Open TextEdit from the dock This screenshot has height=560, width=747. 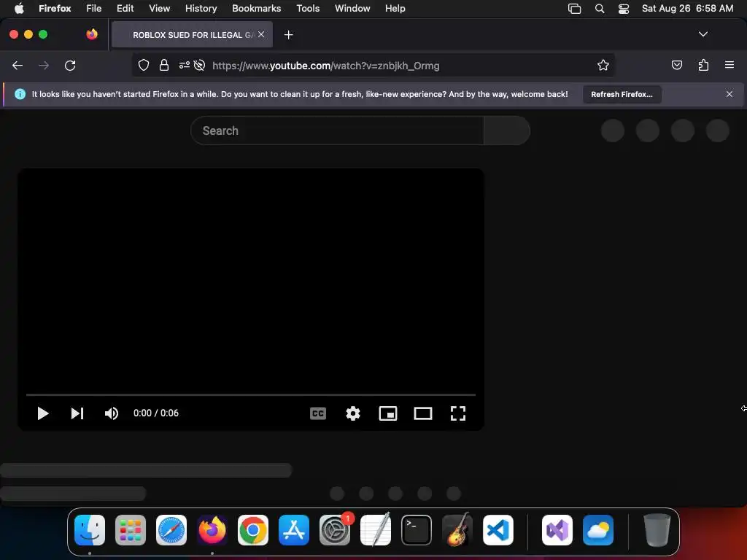[376, 530]
